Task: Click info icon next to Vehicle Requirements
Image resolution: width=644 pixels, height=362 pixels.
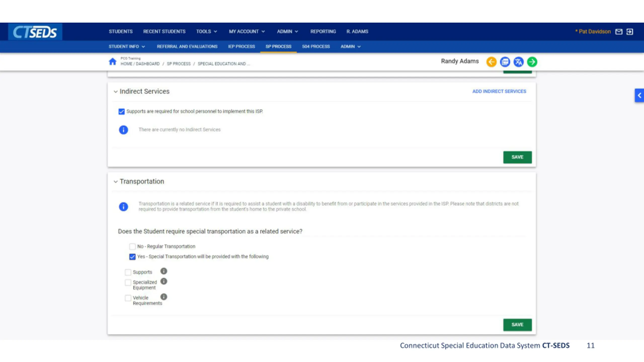Action: point(164,297)
